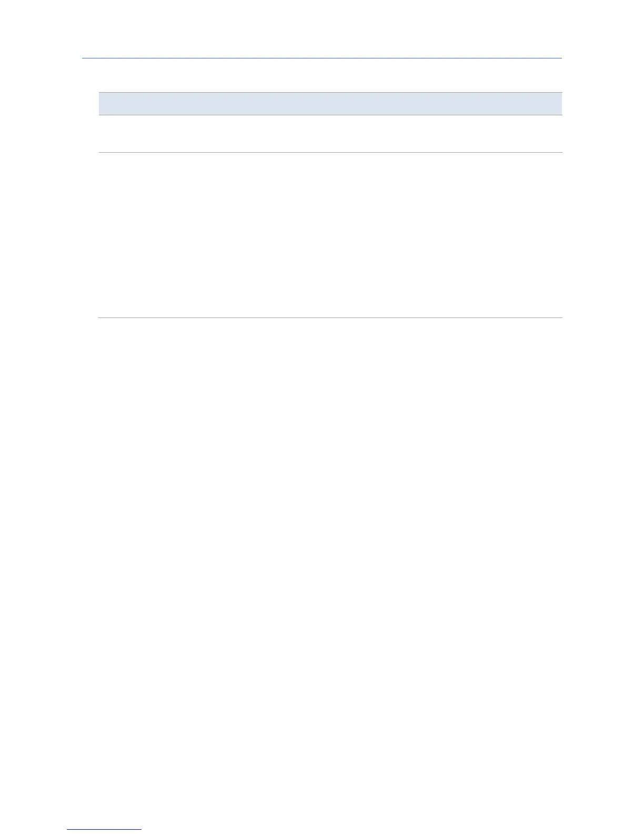Image resolution: width=644 pixels, height=834 pixels.
Task: Click the bottom border line of the table
Action: (x=330, y=317)
